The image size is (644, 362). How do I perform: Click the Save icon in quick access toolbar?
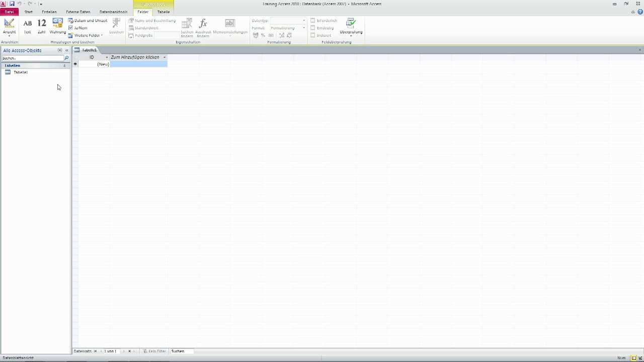coord(12,4)
